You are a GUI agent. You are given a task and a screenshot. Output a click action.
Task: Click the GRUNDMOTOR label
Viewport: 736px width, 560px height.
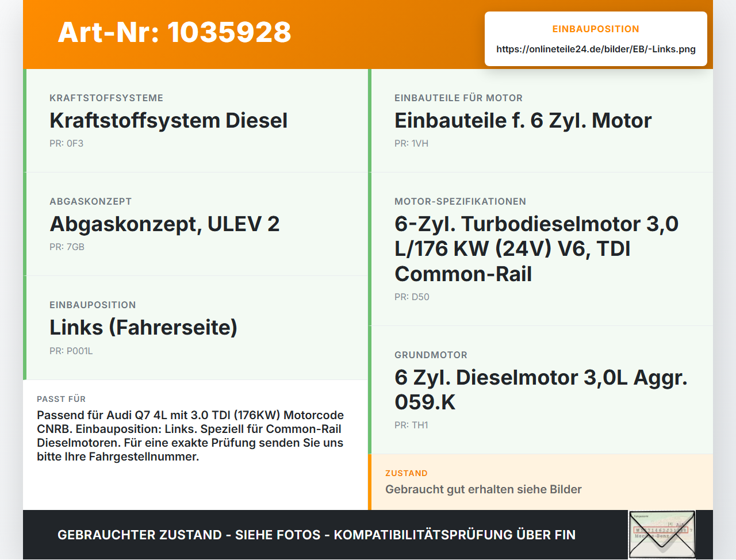tap(431, 355)
